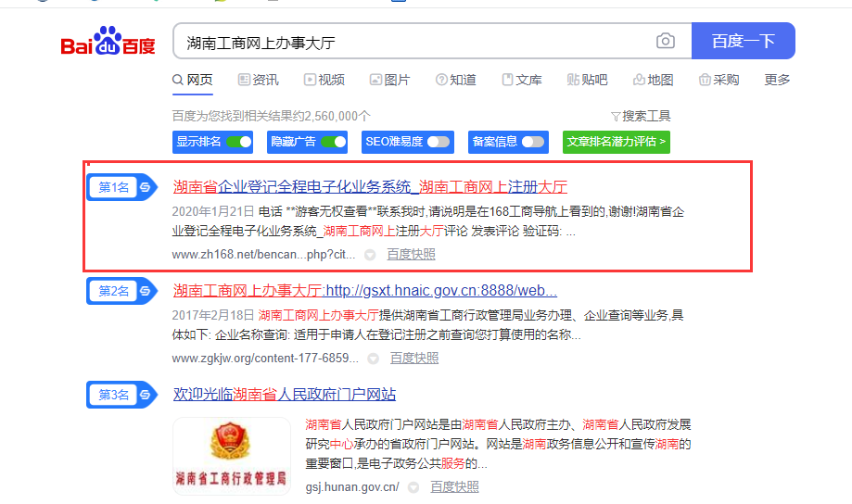Viewport: 852px width, 504px height.
Task: Open 更多 search categories
Action: pos(777,80)
